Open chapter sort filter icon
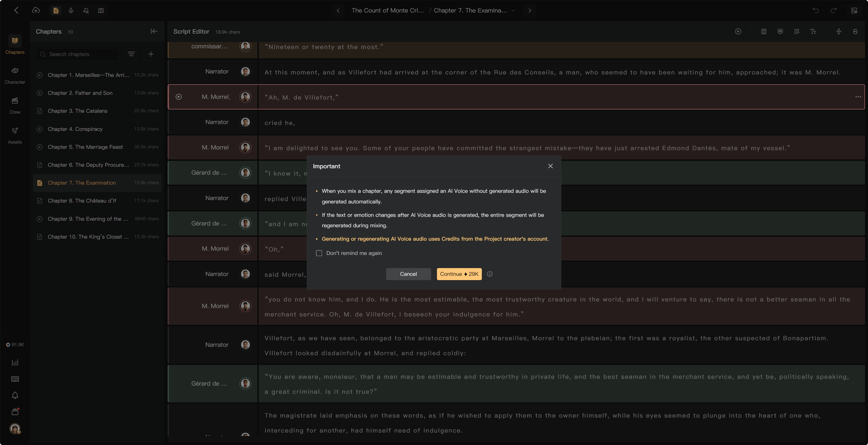 click(x=131, y=54)
